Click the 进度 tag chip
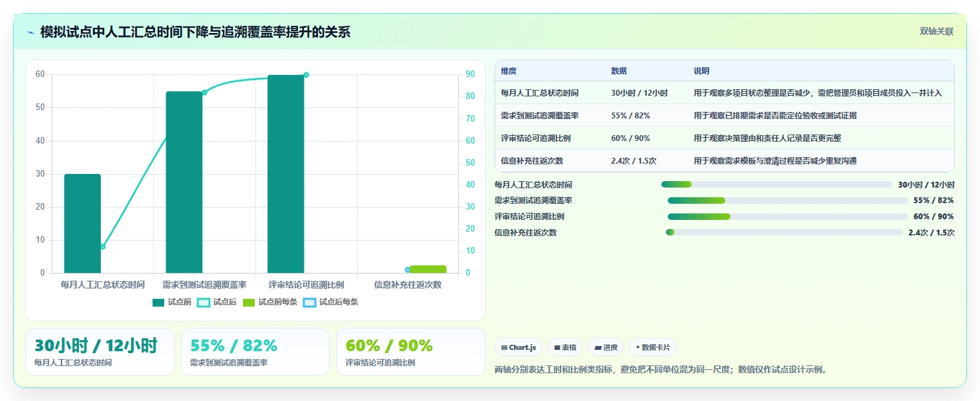 (x=606, y=347)
